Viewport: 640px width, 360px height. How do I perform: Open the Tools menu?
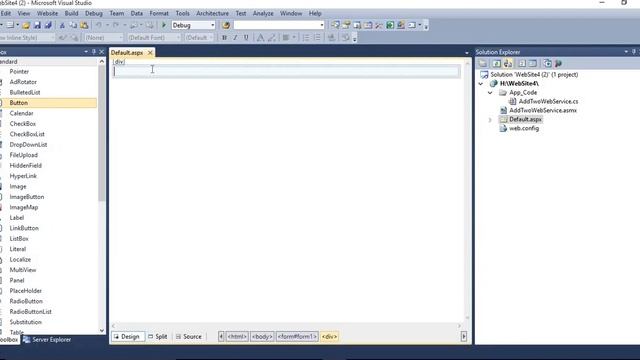[x=182, y=13]
